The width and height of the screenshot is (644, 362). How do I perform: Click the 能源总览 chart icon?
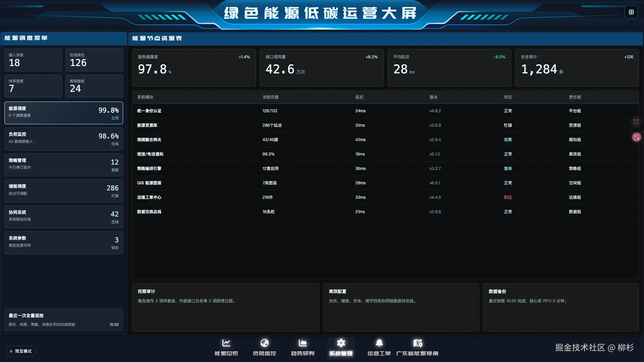click(226, 343)
